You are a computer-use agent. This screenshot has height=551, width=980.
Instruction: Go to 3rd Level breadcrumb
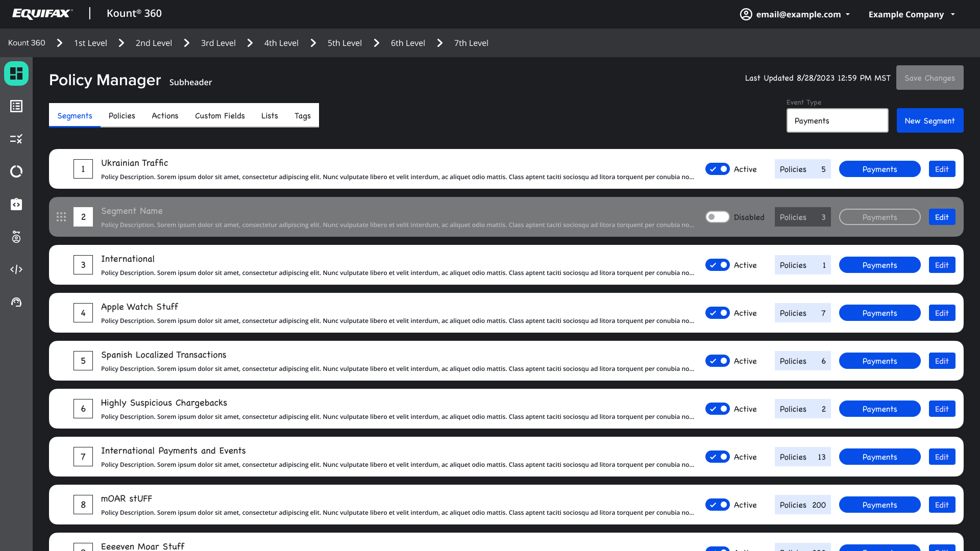[218, 43]
